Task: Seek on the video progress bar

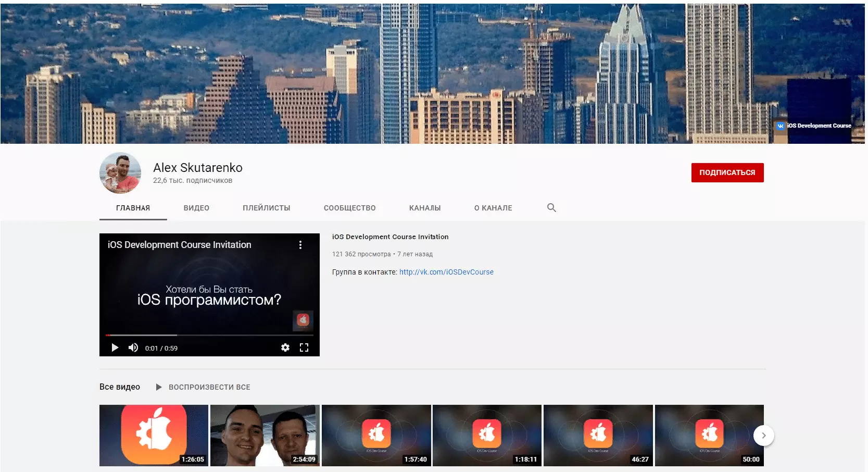Action: 208,335
